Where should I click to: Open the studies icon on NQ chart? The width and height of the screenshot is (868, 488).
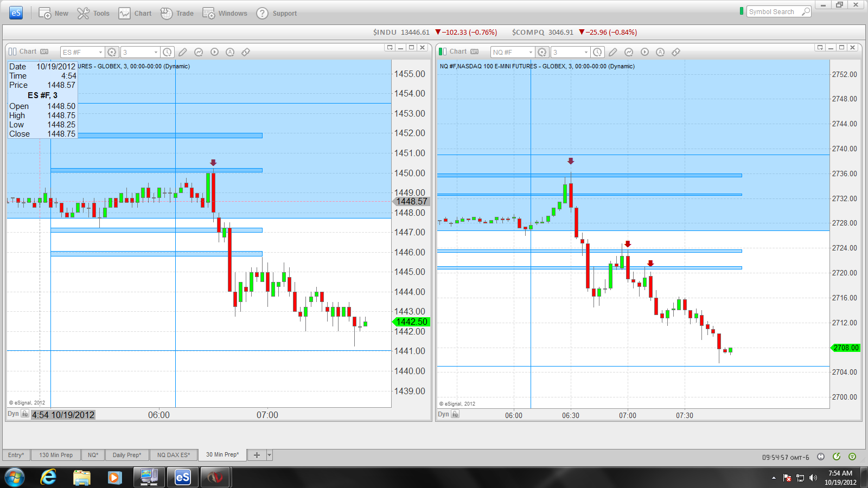(629, 52)
